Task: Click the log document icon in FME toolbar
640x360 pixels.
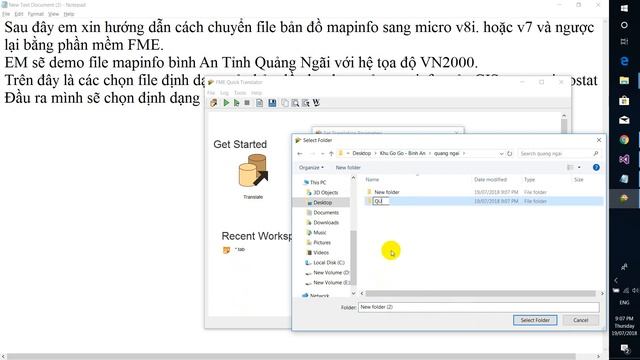Action: point(259,103)
